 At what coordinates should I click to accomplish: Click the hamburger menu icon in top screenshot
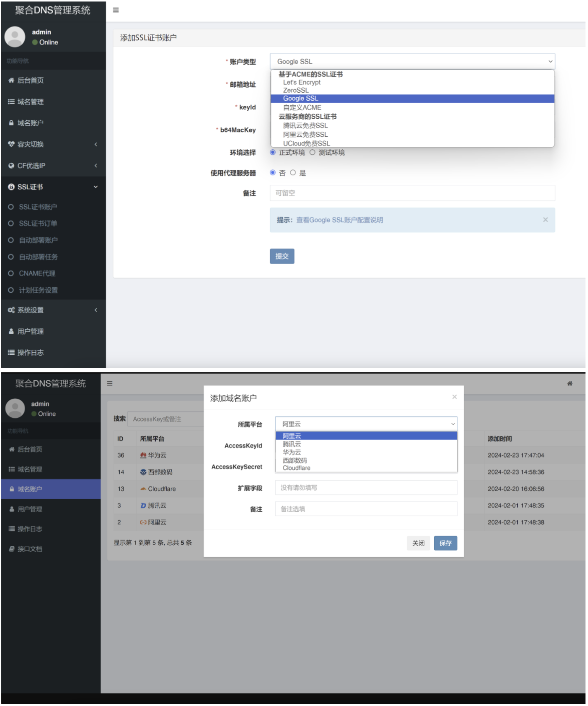tap(116, 10)
